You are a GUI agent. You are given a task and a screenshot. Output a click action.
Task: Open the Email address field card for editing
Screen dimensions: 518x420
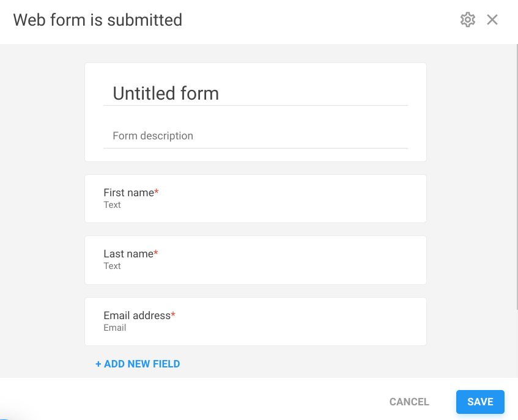[256, 321]
